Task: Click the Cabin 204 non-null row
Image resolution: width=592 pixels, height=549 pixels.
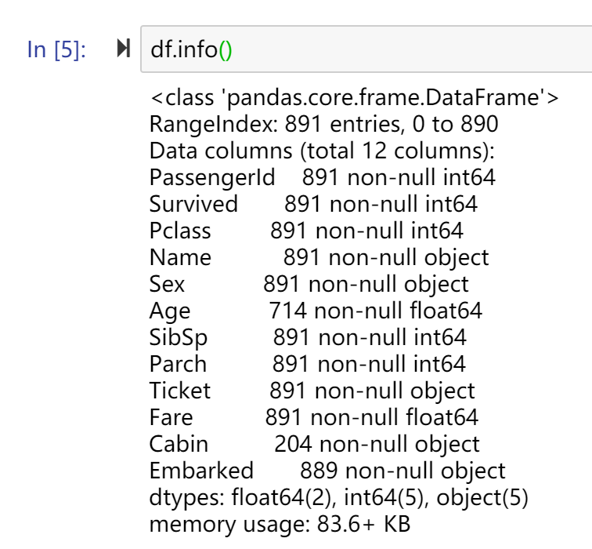Action: pyautogui.click(x=314, y=444)
